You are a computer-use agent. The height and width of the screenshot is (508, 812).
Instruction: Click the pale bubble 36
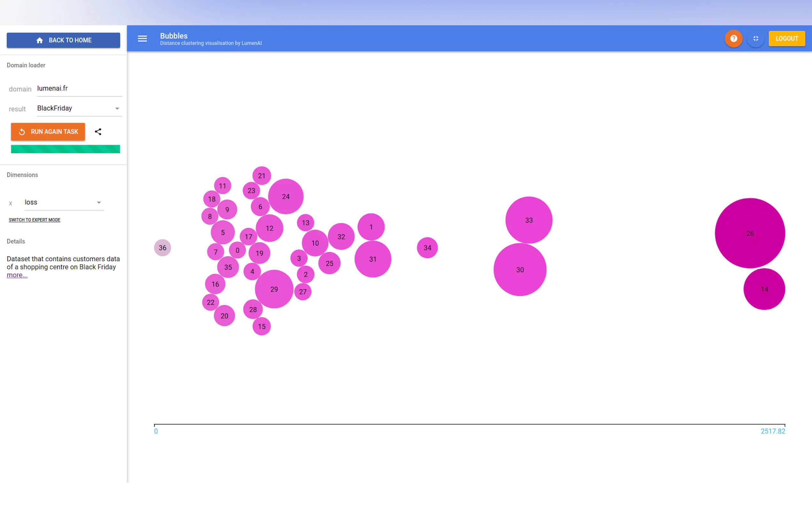(x=162, y=248)
